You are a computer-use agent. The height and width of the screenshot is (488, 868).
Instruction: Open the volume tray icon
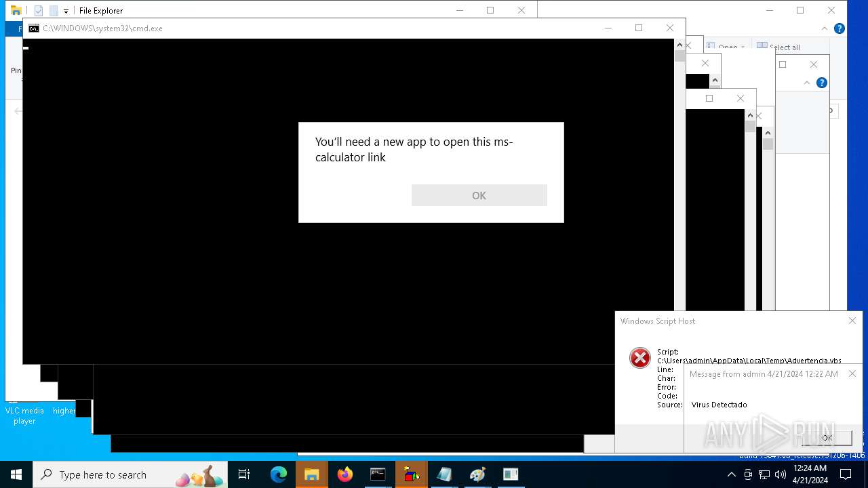[781, 474]
